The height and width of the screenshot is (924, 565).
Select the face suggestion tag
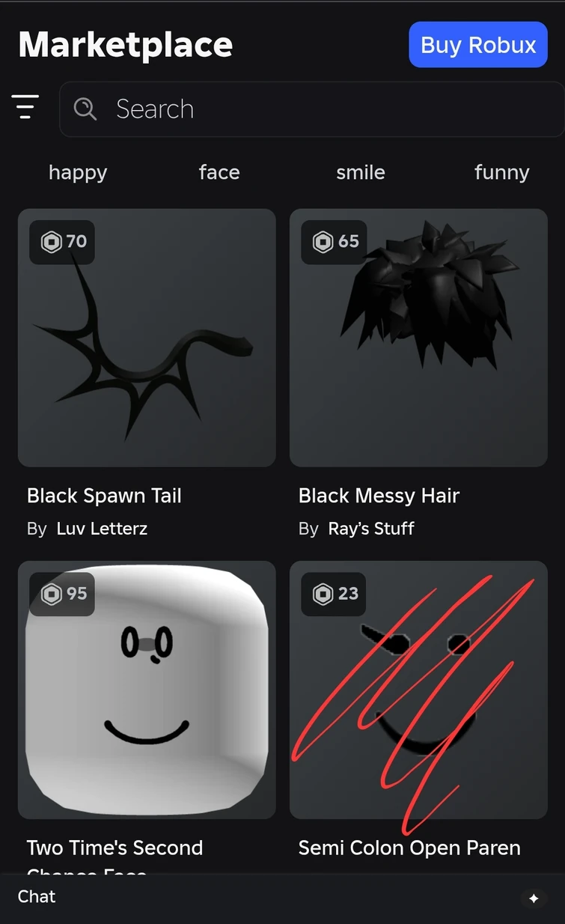(219, 172)
